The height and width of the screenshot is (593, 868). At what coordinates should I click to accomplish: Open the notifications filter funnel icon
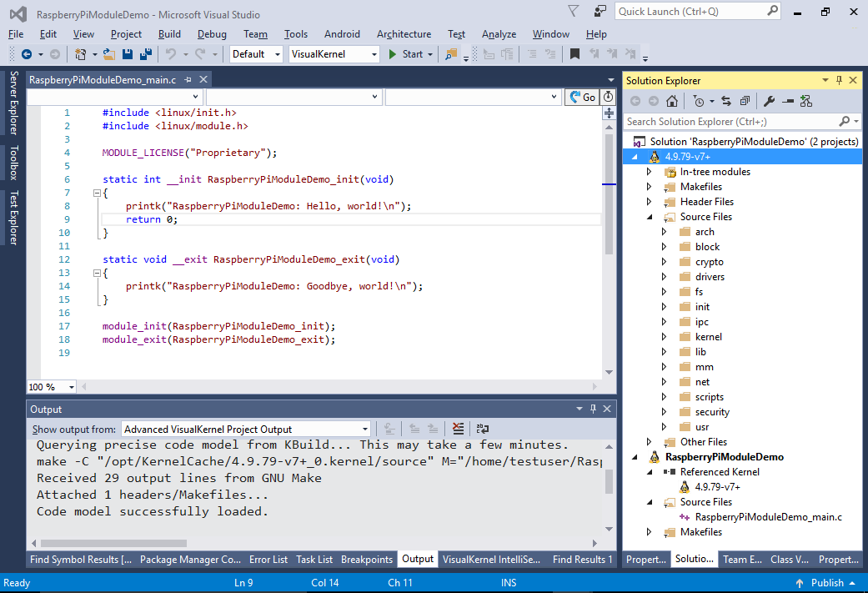(574, 11)
